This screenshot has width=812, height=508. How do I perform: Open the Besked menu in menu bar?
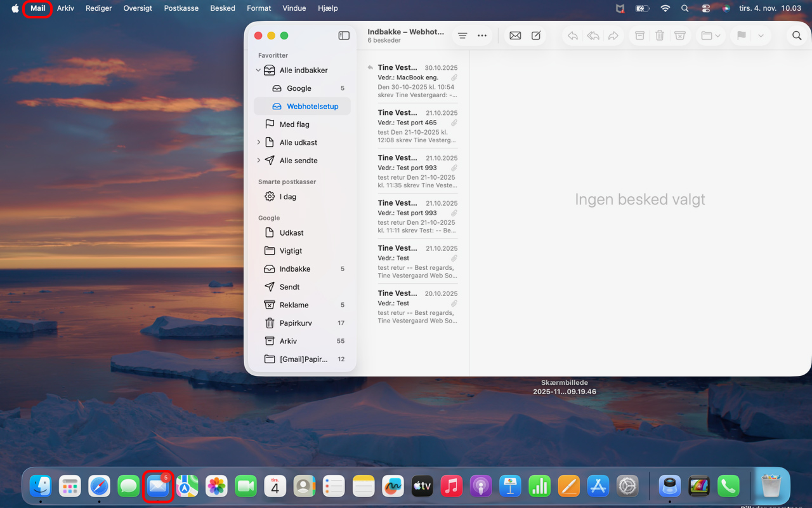coord(223,8)
